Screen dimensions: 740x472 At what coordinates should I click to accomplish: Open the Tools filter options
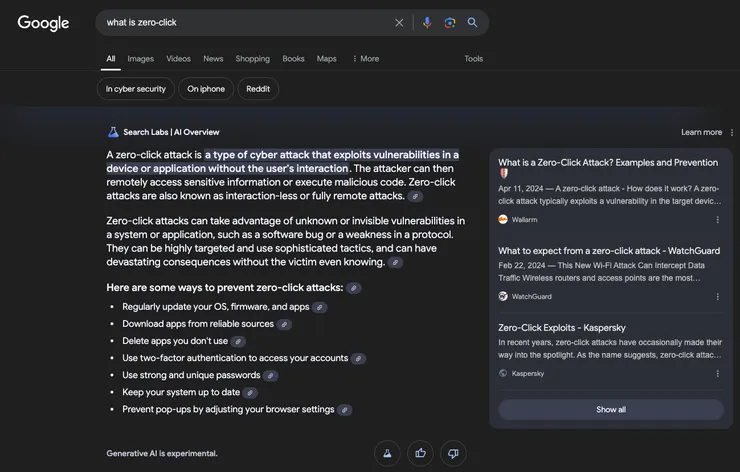click(x=473, y=59)
